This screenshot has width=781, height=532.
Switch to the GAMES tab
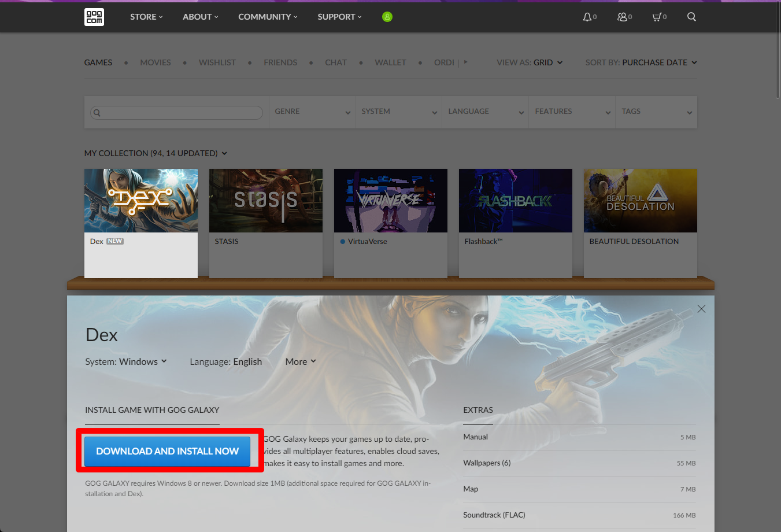click(x=98, y=62)
